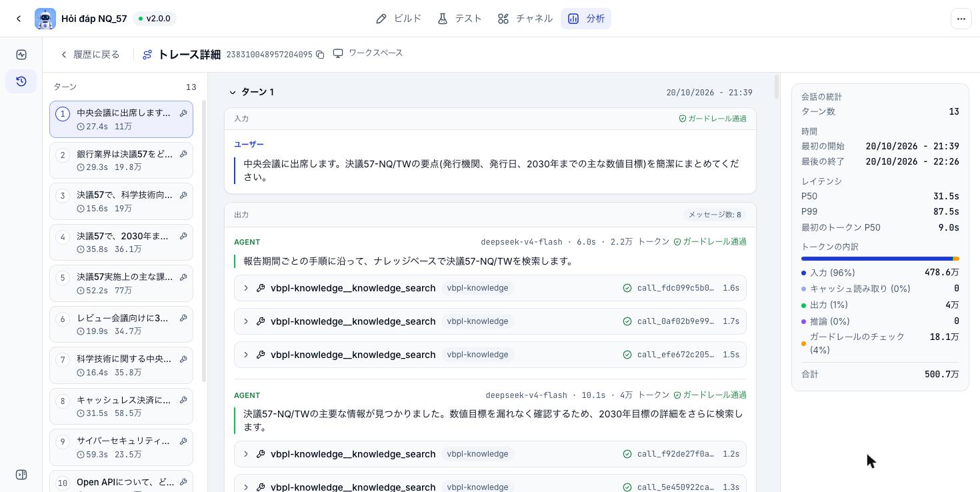Select the 分析 tab
Viewport: 980px width, 492px height.
pos(586,19)
